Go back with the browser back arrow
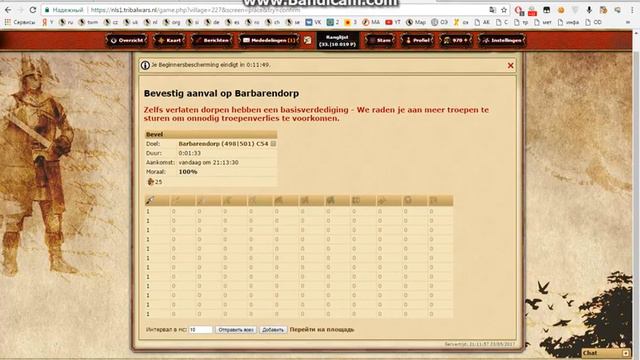640x360 pixels. [8, 10]
